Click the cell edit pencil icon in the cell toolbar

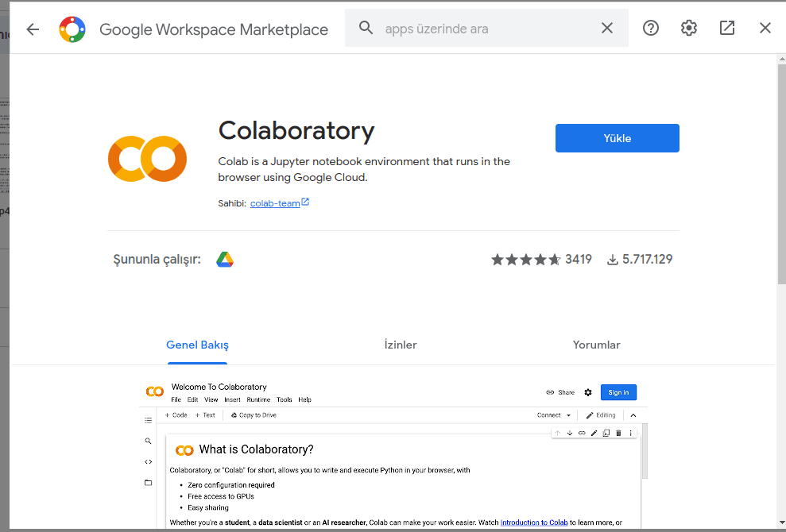pyautogui.click(x=594, y=433)
